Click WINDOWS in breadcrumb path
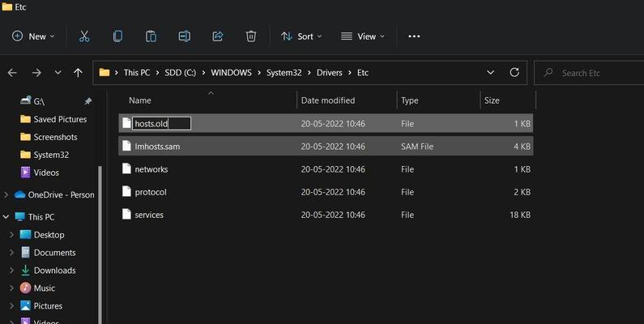Screen dimensions: 644x324 231,73
